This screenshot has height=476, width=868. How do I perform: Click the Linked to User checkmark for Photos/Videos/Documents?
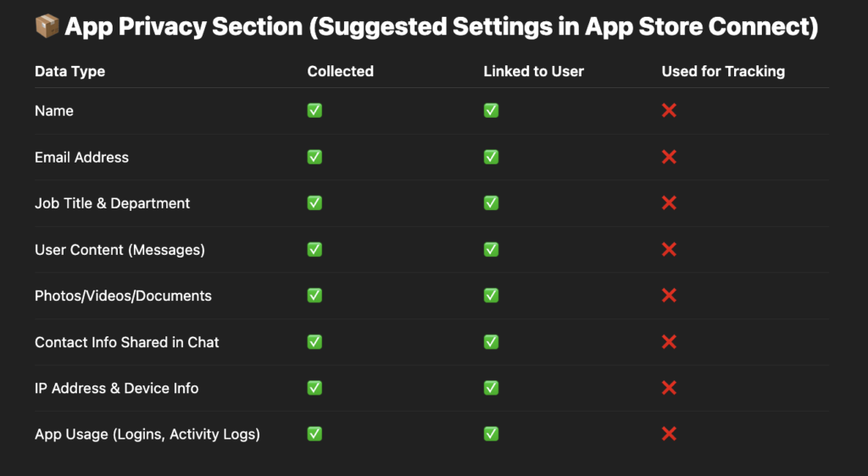pyautogui.click(x=491, y=296)
